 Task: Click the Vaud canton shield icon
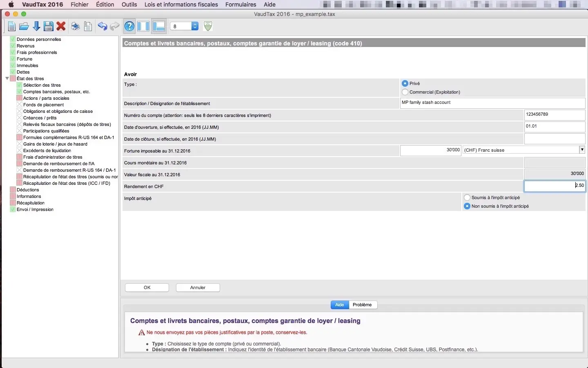(208, 26)
